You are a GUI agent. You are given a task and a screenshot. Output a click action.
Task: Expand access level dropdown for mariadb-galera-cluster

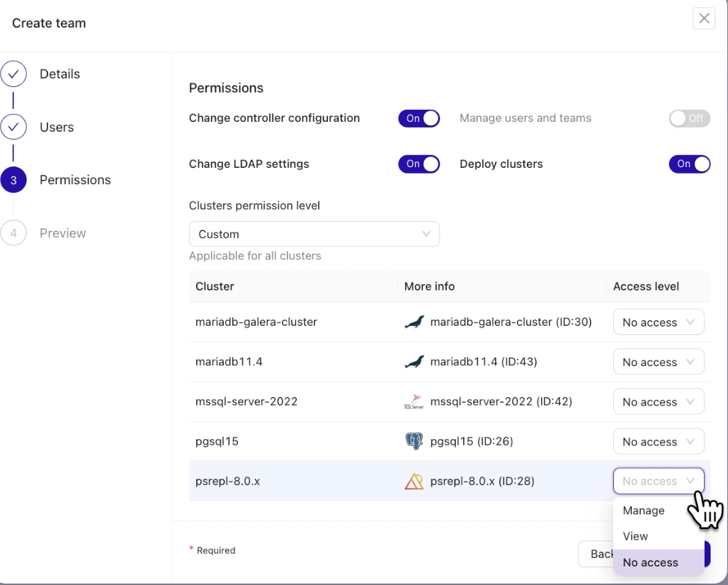tap(658, 322)
